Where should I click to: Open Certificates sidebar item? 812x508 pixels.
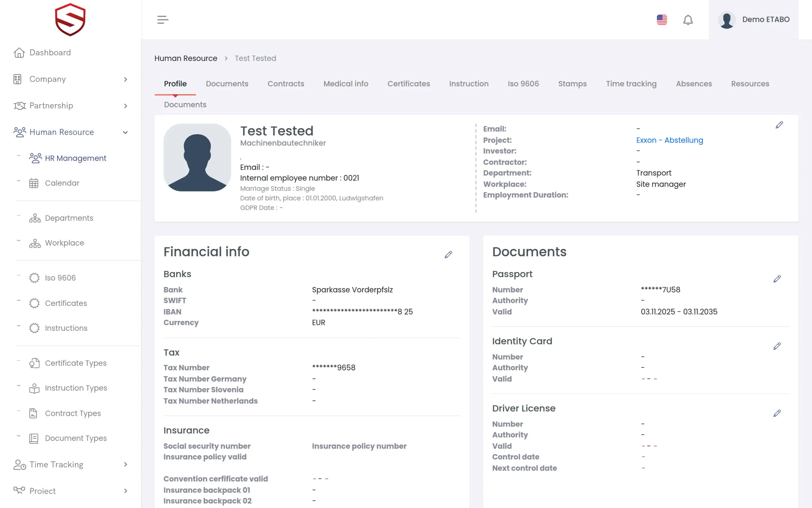point(58,304)
